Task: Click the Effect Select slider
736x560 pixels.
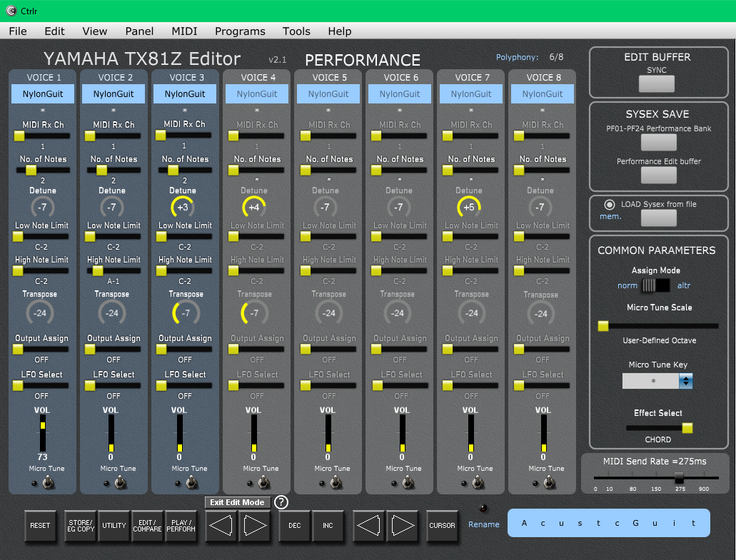Action: [659, 428]
